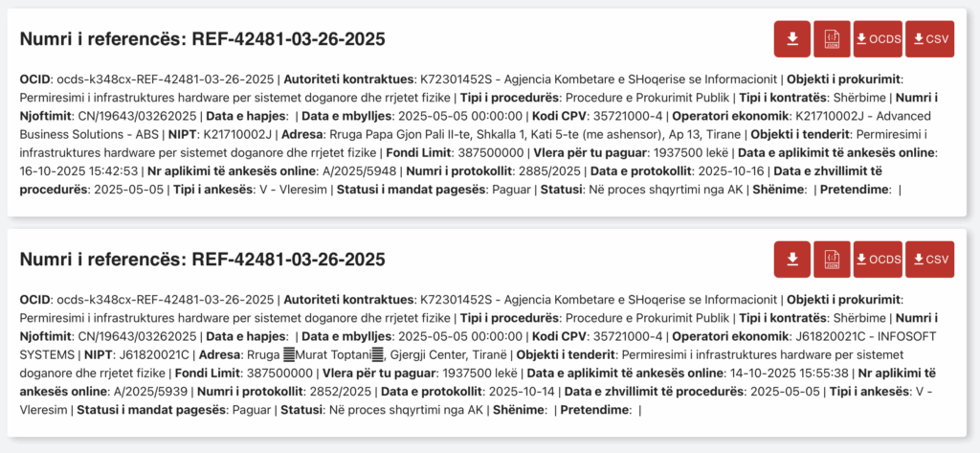This screenshot has width=980, height=453.
Task: Export CSV from the second card
Action: point(929,260)
